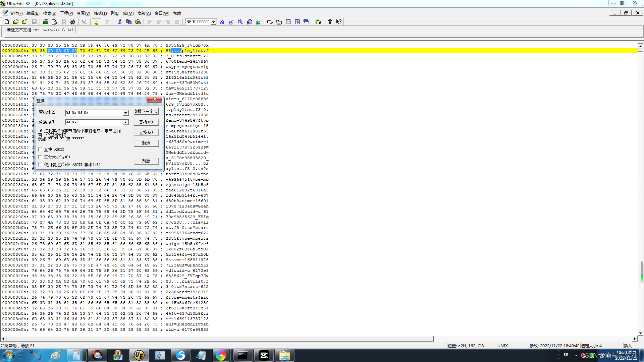Open the 搜索(S) menu
Viewport: 644px width, 362px height.
(x=49, y=13)
